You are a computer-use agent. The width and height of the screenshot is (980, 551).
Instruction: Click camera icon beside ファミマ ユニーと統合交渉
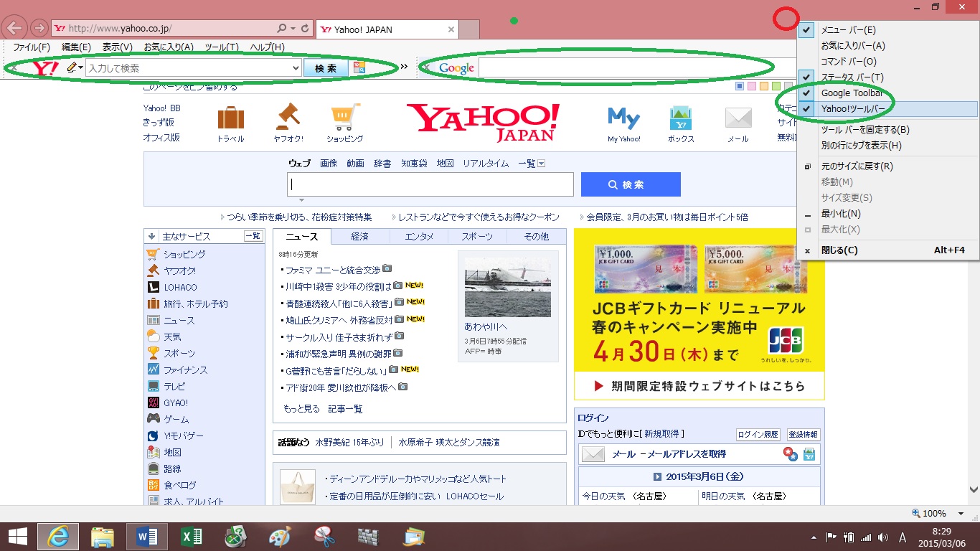(387, 269)
